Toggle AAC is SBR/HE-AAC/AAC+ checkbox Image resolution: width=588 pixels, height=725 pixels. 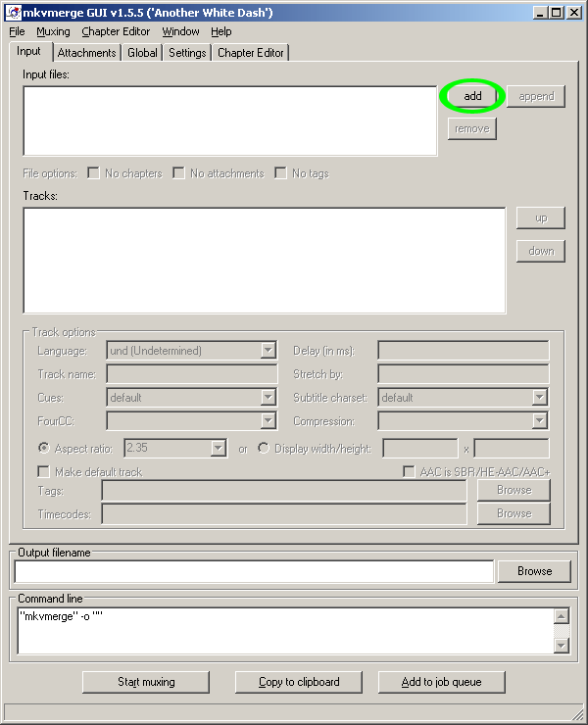coord(409,471)
